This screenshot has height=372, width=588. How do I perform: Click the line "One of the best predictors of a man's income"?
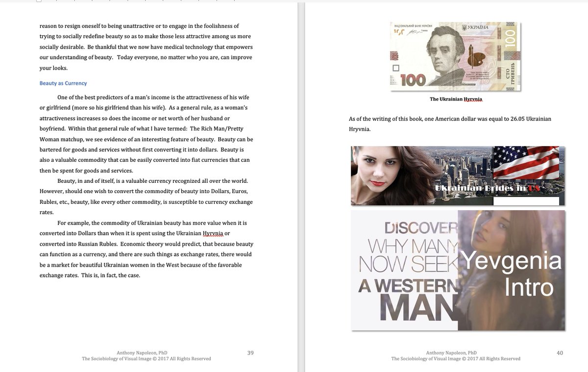154,98
